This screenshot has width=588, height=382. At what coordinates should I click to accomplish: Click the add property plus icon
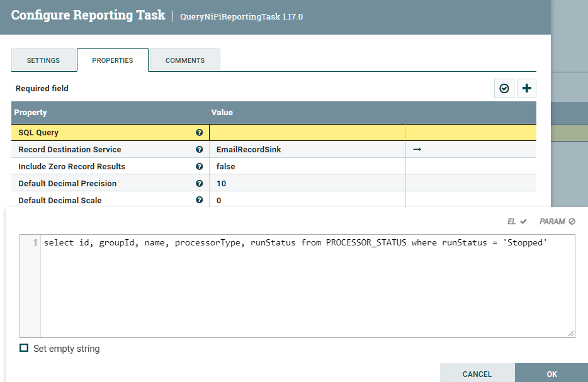526,89
